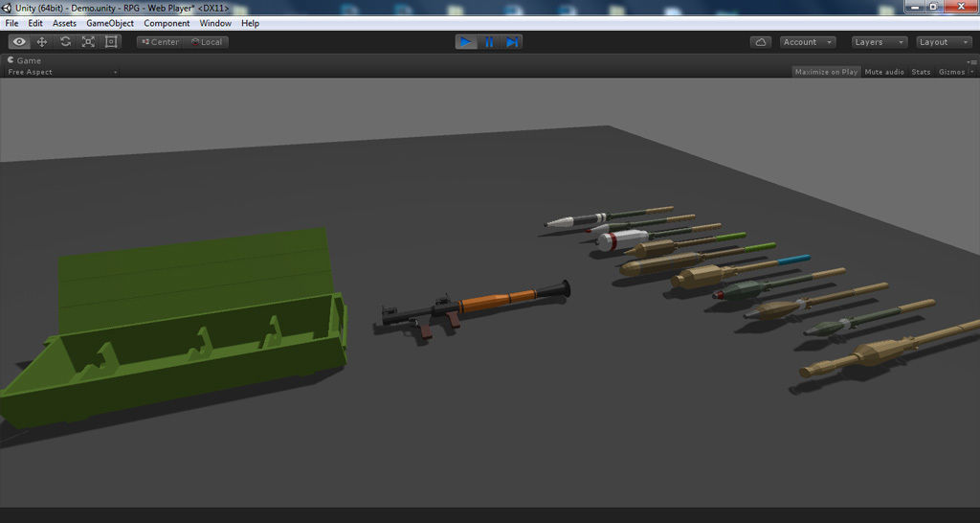Select the Game tab
980x523 pixels.
tap(24, 60)
